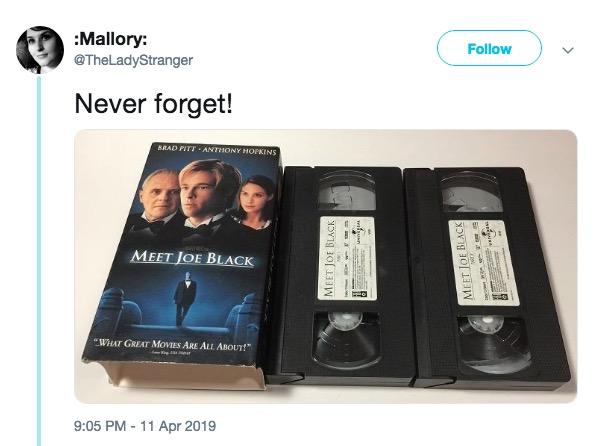Open Mallory's profile avatar picture
Image resolution: width=602 pixels, height=446 pixels.
point(40,50)
